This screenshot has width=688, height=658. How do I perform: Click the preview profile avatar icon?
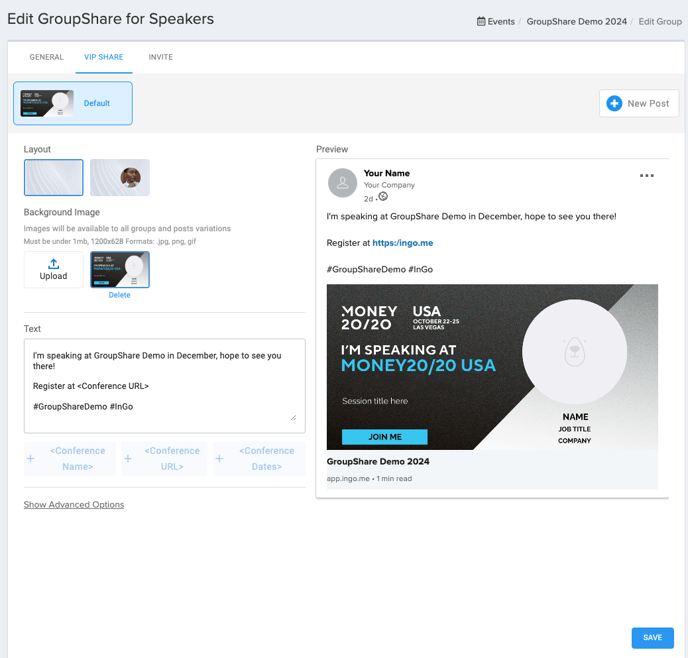point(342,183)
